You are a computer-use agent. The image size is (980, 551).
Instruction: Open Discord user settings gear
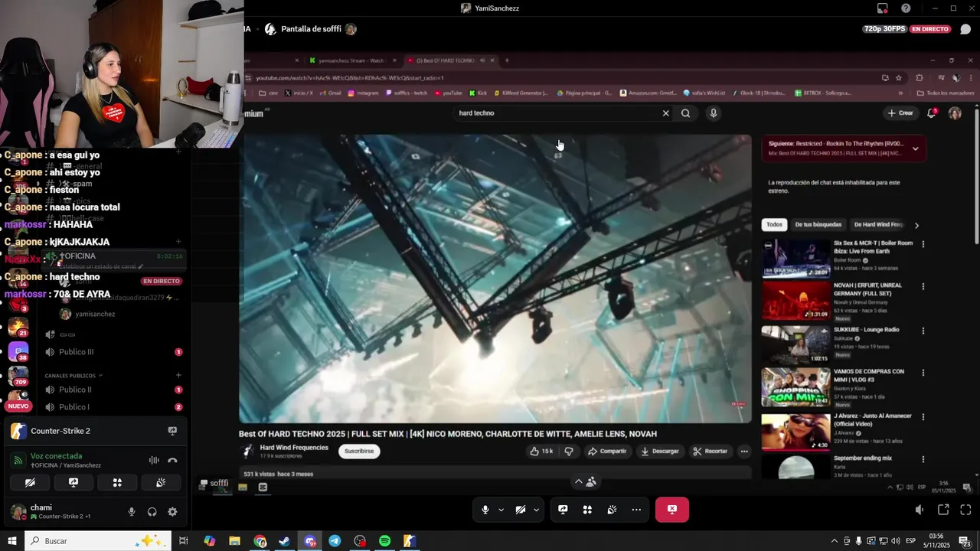tap(172, 512)
